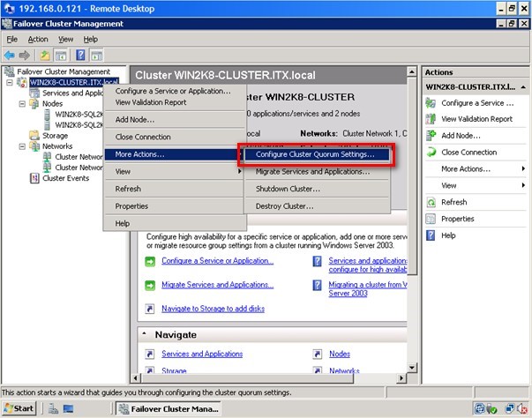Viewport: 532px width, 418px height.
Task: Click the Forward arrow toolbar icon
Action: 25,55
